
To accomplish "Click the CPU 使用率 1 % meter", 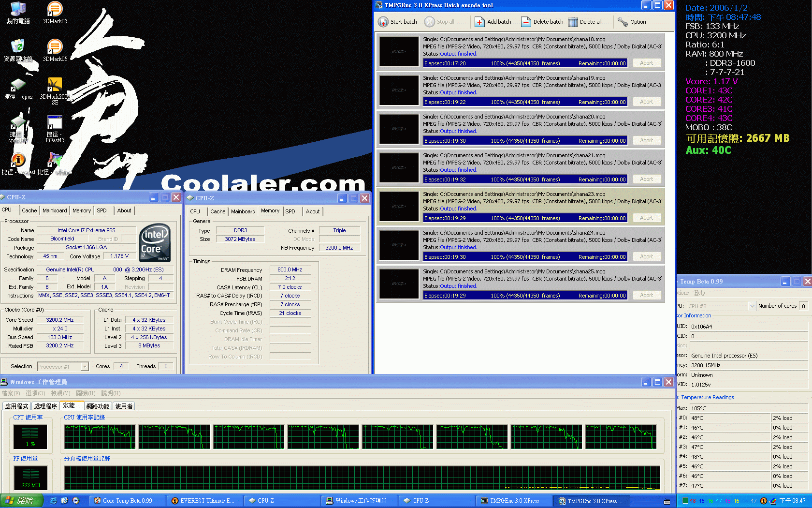I will click(x=30, y=437).
